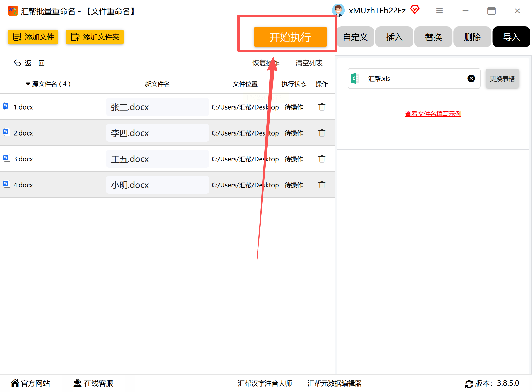Click the 添加文件 button

click(x=33, y=37)
